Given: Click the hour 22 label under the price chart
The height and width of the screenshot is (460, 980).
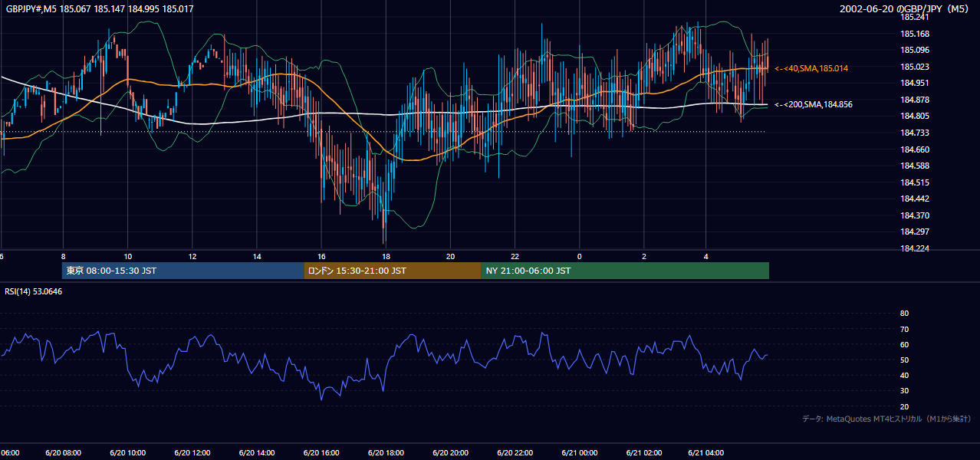Looking at the screenshot, I should coord(515,256).
